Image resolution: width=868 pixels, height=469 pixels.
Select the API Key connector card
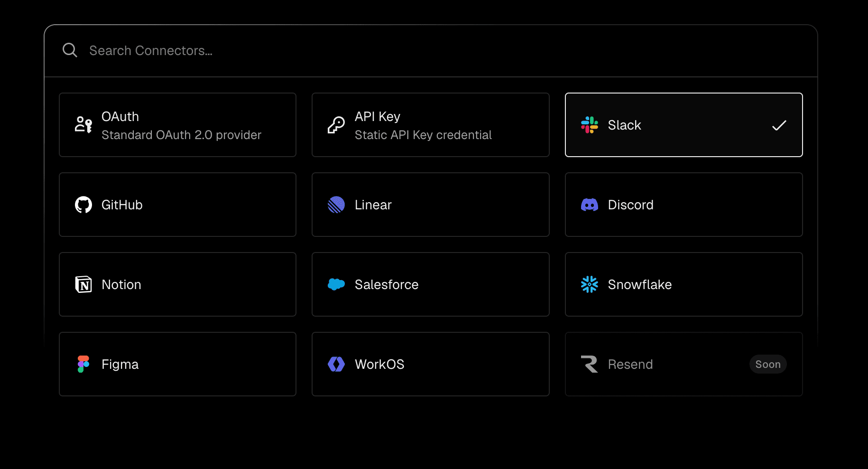click(431, 125)
